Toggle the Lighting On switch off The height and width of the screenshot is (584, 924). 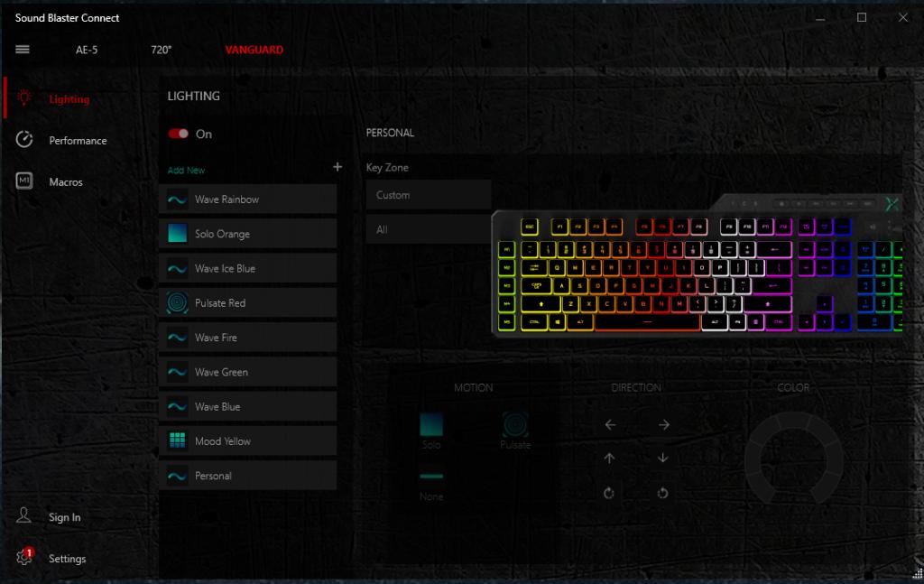[178, 134]
